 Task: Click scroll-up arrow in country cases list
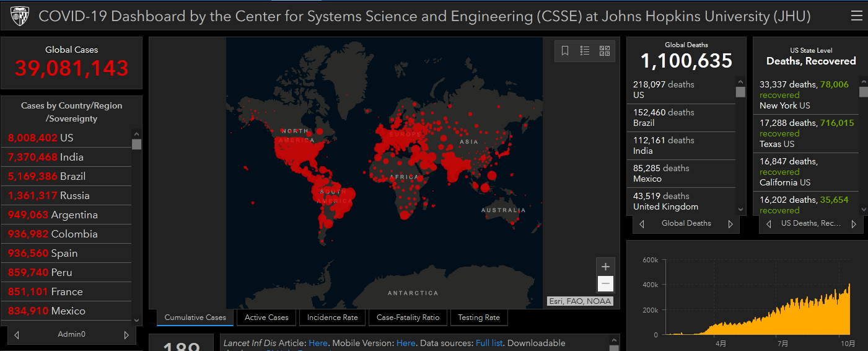click(x=137, y=133)
